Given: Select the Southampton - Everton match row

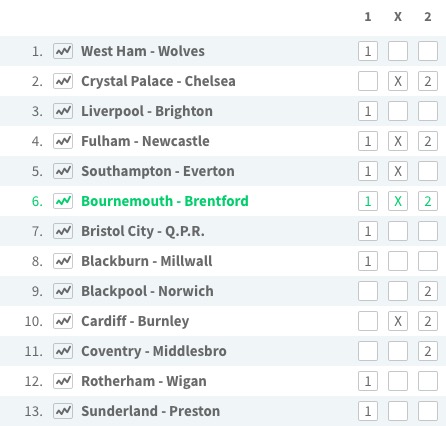Looking at the screenshot, I should (x=223, y=171).
